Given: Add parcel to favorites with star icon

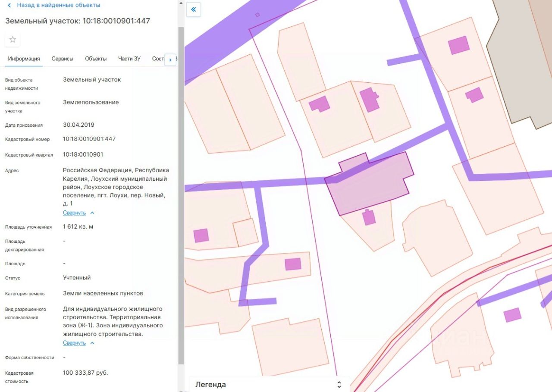Looking at the screenshot, I should 13,40.
